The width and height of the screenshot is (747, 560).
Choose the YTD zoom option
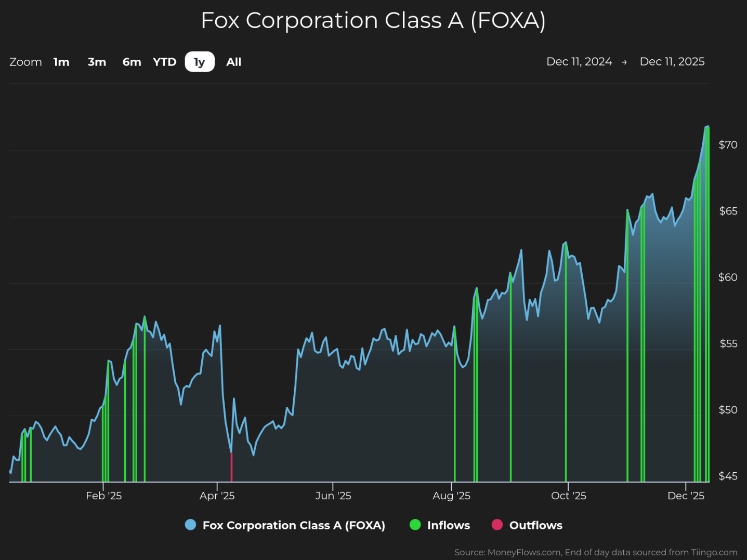tap(165, 62)
